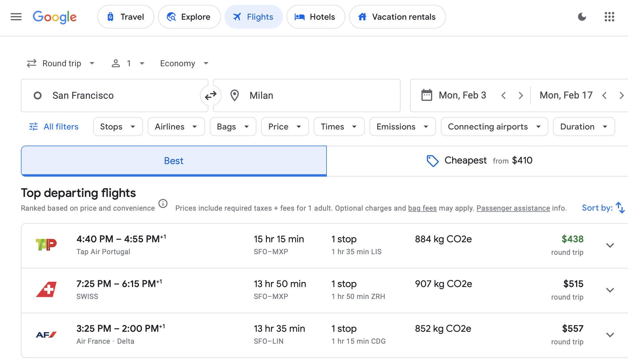
Task: Click the SWISS airline logo
Action: (46, 289)
